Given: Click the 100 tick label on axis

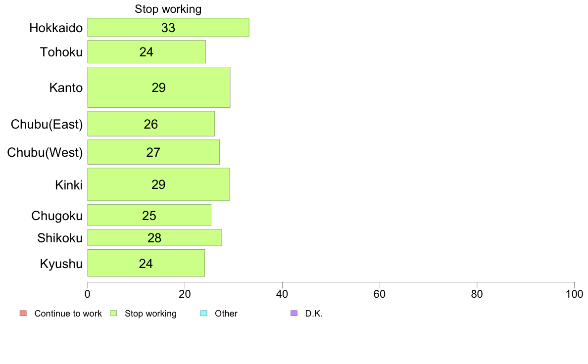Looking at the screenshot, I should click(574, 294).
